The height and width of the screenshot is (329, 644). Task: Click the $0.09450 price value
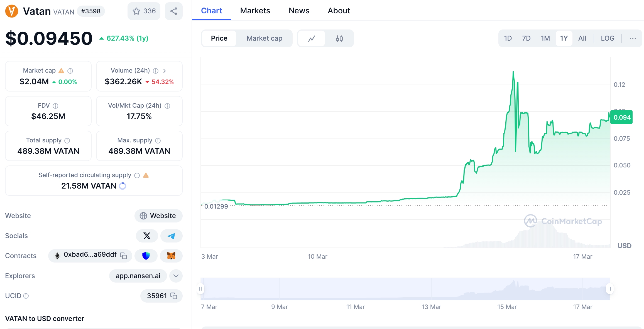[x=49, y=38]
